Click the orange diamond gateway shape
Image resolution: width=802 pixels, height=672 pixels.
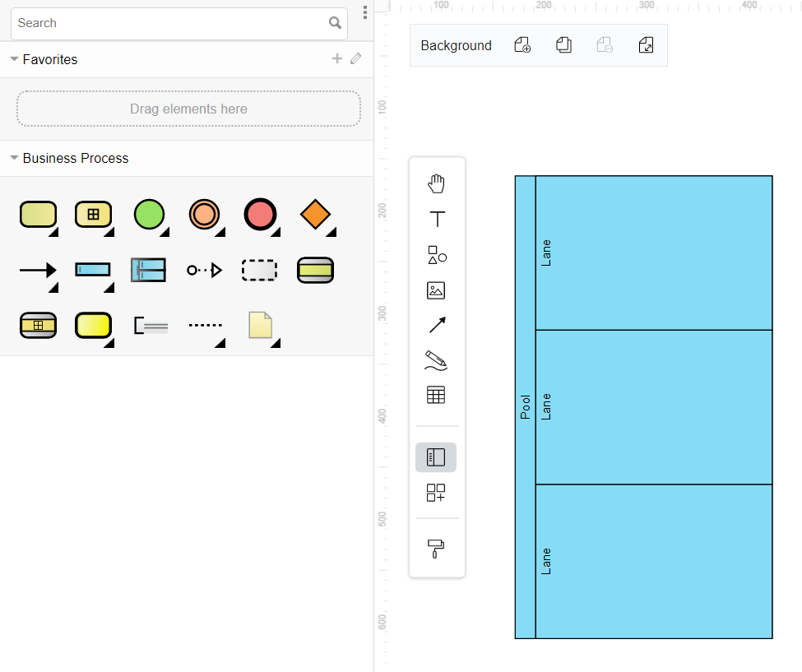pos(315,215)
